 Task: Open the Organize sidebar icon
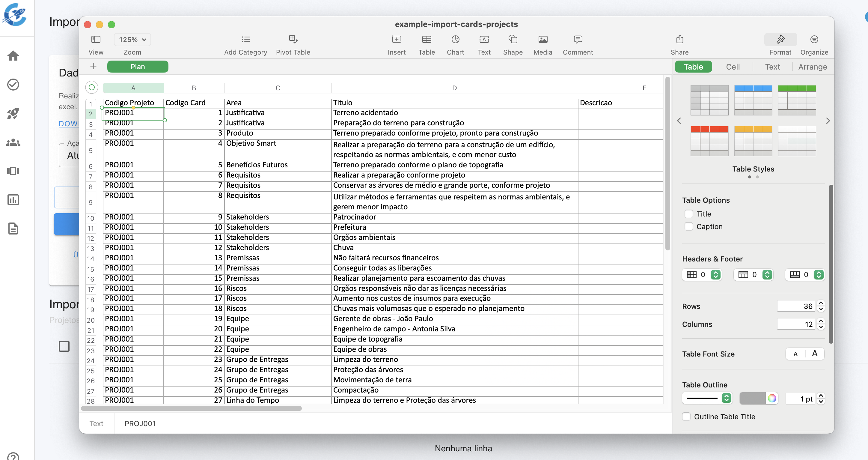click(x=814, y=40)
